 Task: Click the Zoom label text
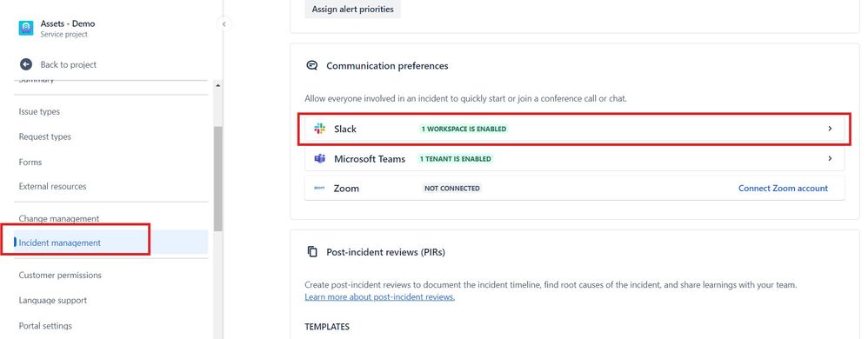coord(346,189)
